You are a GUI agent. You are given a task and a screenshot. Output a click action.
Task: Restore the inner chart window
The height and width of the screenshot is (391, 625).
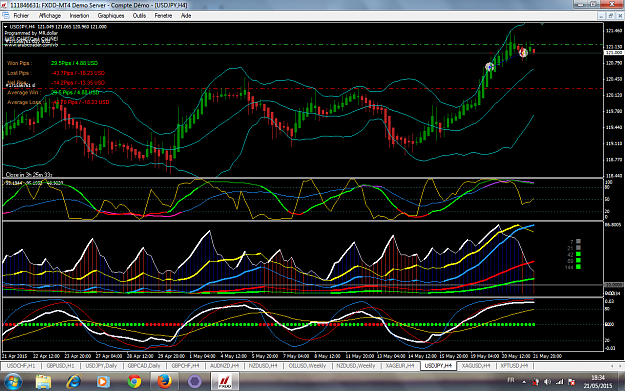(x=610, y=16)
